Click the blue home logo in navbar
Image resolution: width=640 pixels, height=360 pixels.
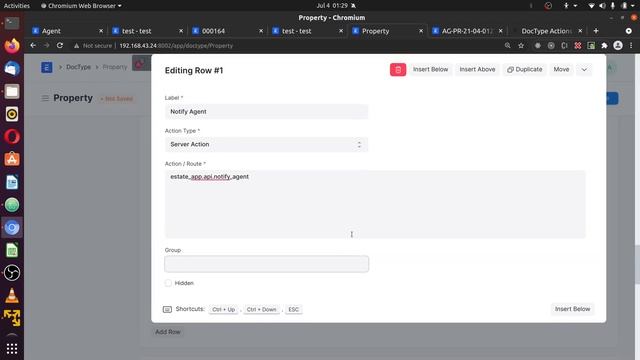coord(47,67)
